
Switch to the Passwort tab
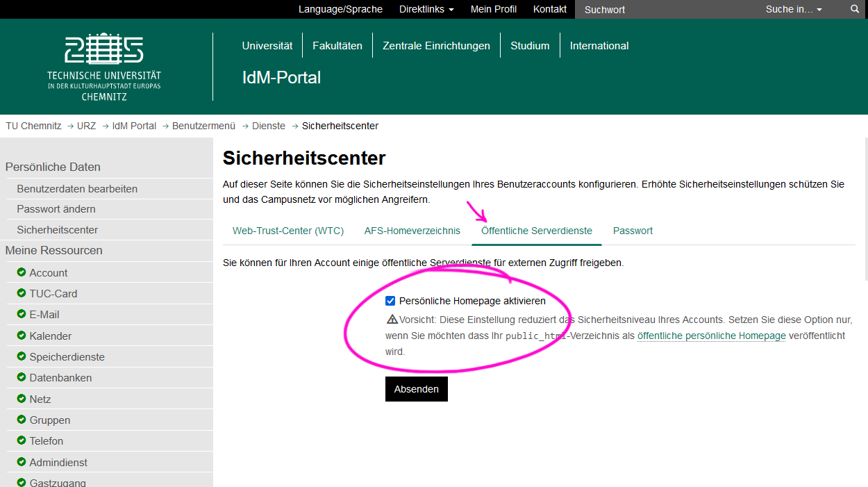point(633,231)
